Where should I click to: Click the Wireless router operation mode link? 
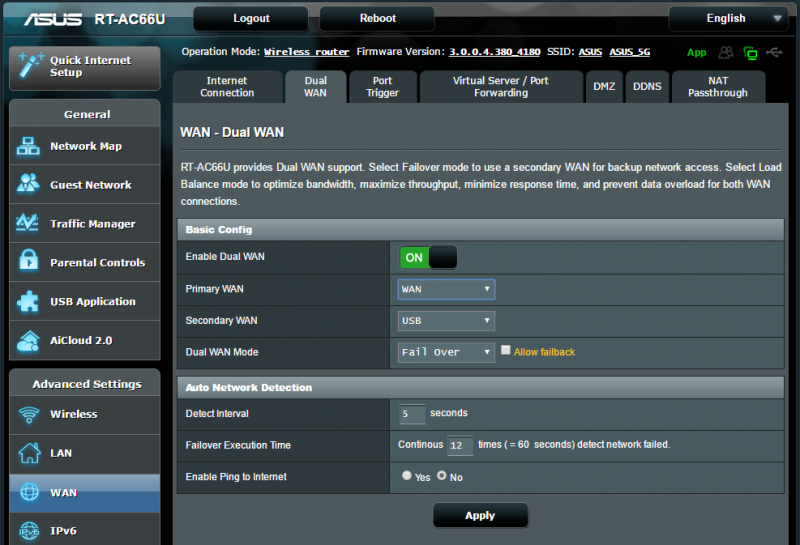(306, 52)
